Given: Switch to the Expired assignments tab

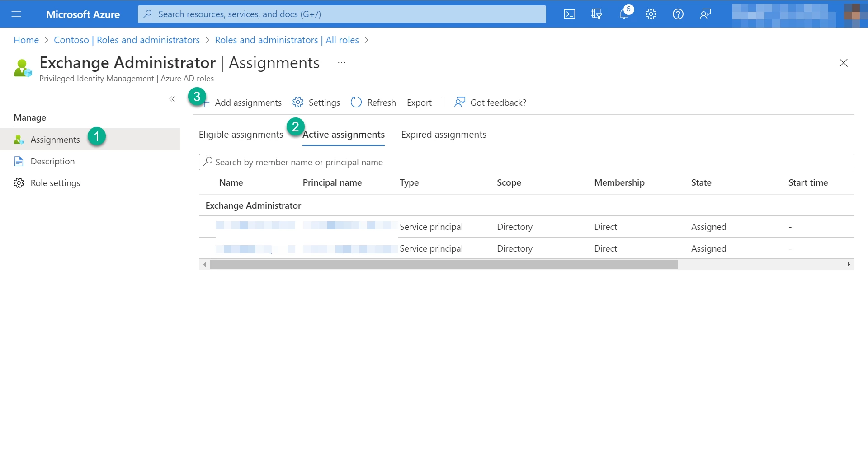Looking at the screenshot, I should coord(443,134).
